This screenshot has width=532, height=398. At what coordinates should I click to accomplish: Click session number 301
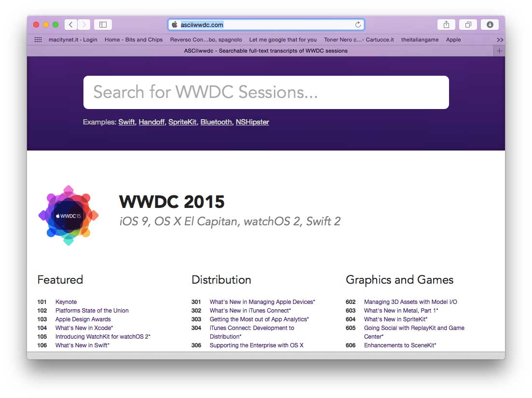pos(196,302)
